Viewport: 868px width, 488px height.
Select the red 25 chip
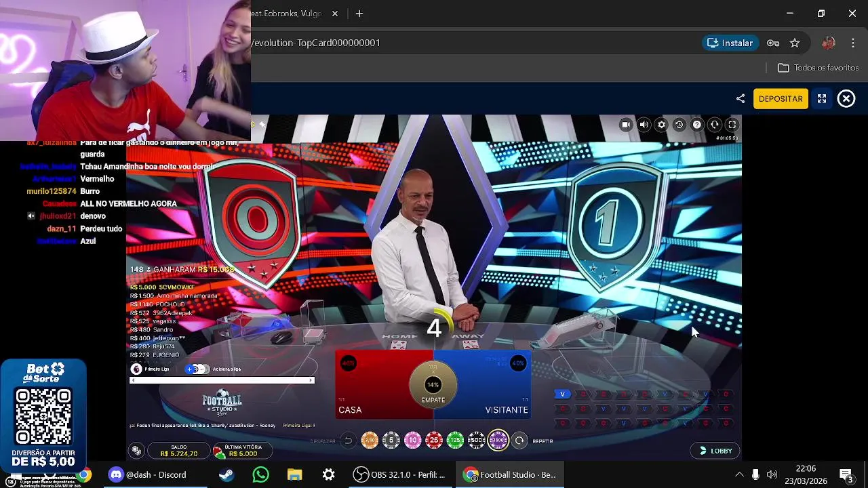point(434,441)
